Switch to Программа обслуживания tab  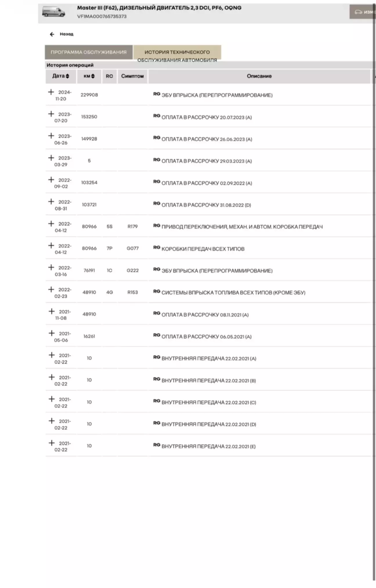pos(88,52)
